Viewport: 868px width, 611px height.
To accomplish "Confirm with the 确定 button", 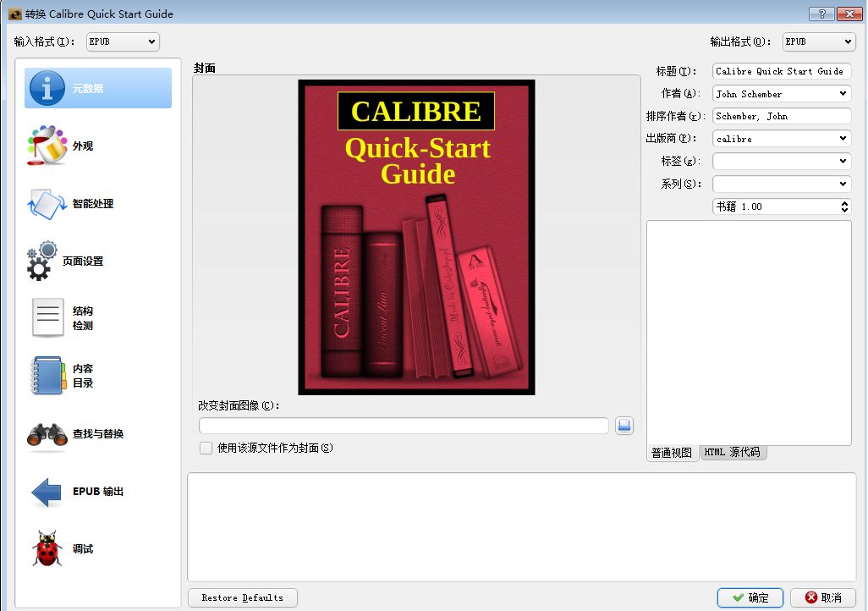I will tap(750, 597).
